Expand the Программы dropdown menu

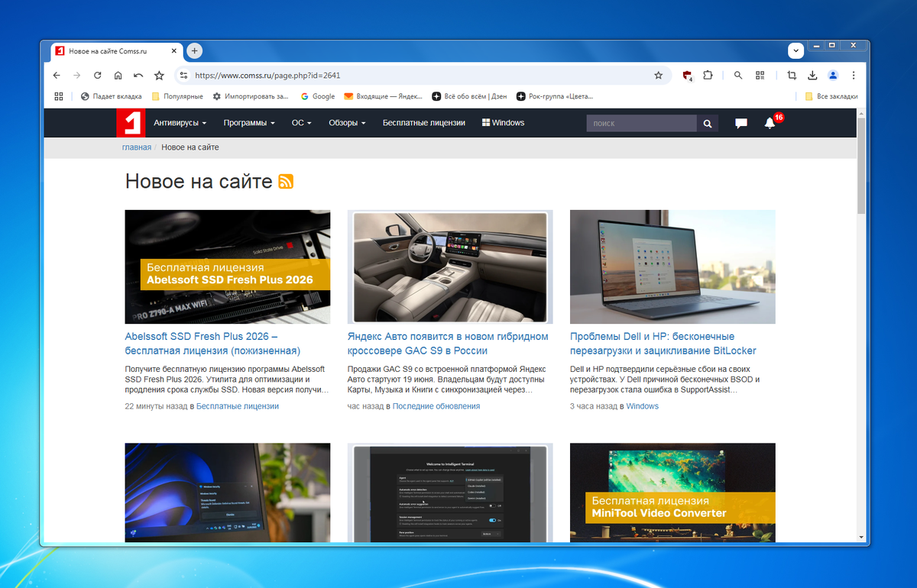249,123
